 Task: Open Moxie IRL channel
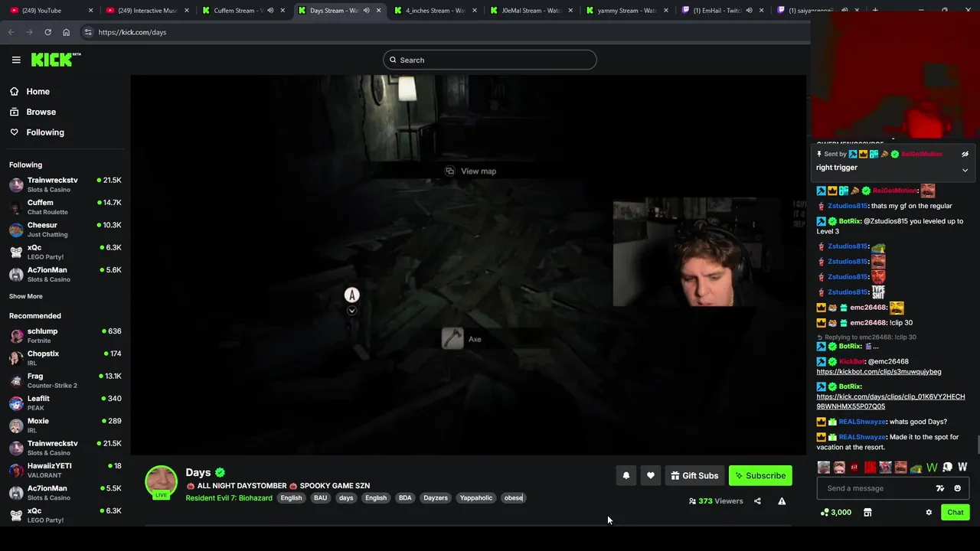tap(65, 425)
